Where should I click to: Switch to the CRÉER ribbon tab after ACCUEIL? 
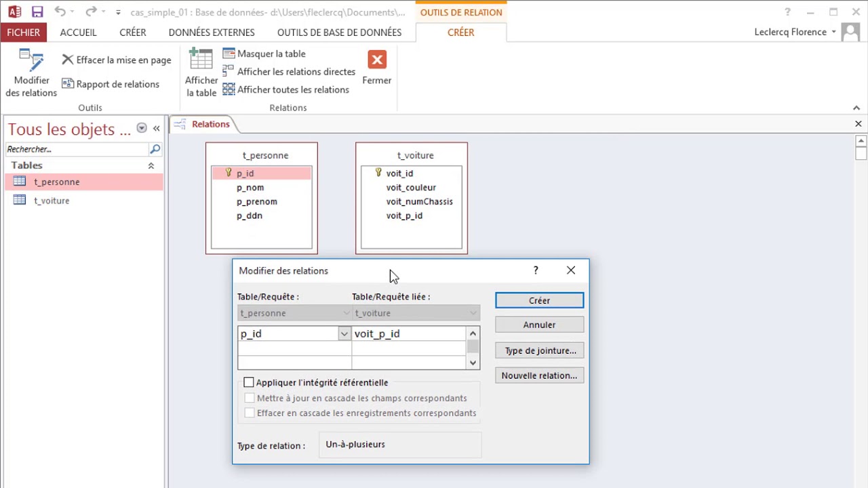(x=132, y=32)
